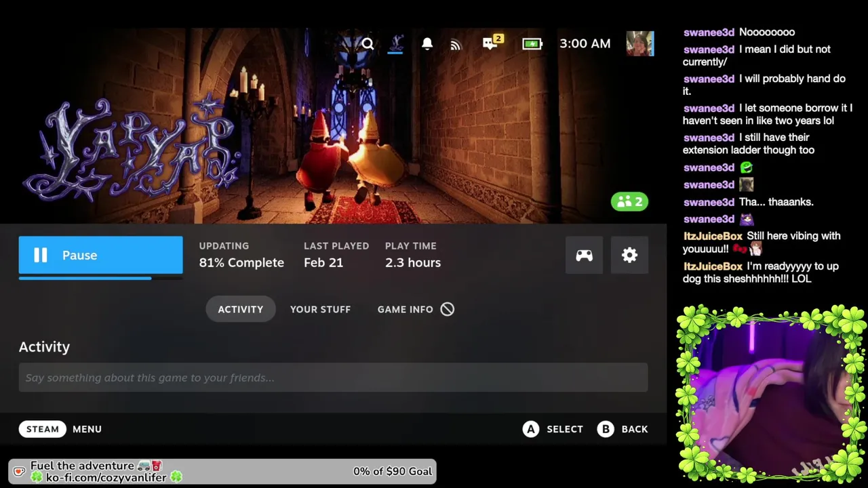Open the user profile avatar

[639, 43]
